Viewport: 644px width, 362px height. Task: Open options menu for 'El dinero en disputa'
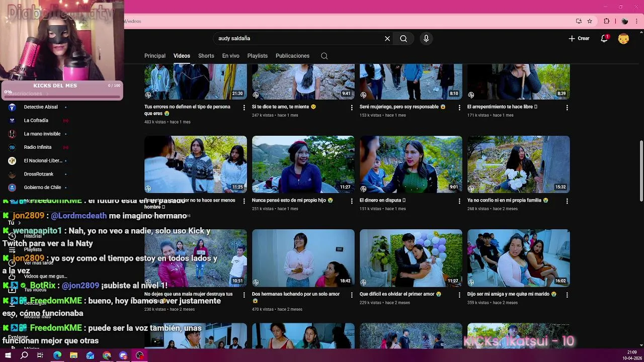(459, 201)
